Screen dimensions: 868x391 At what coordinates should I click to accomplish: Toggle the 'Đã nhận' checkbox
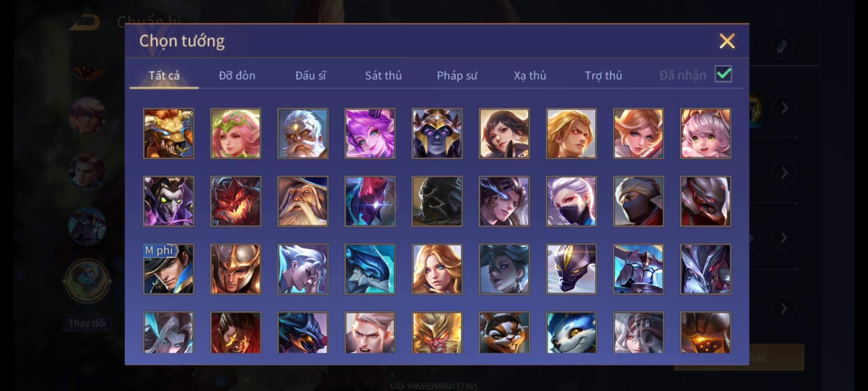[723, 74]
